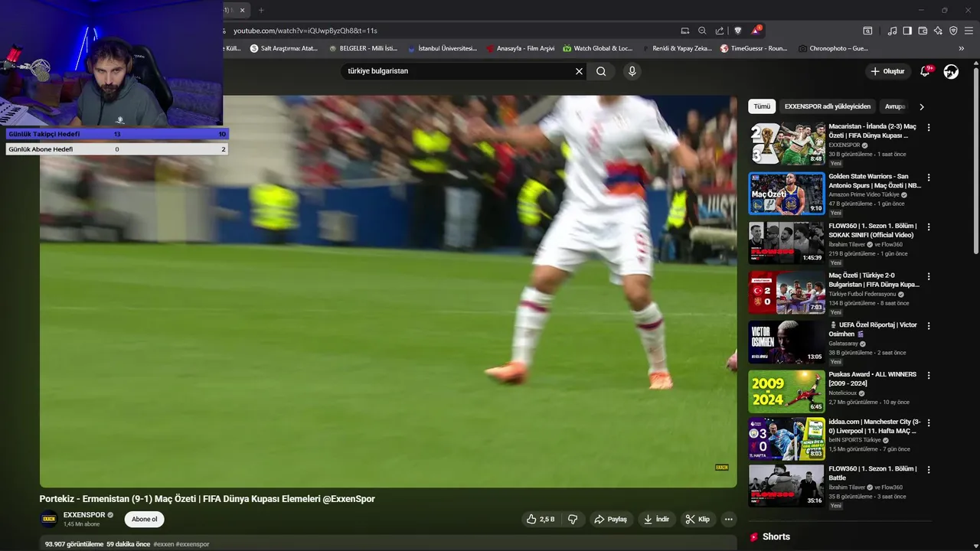980x551 pixels.
Task: Clear the search text with the X icon
Action: coord(579,71)
